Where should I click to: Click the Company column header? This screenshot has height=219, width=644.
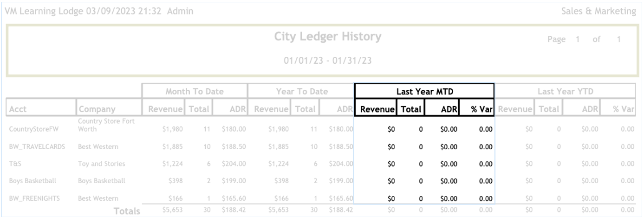(97, 109)
